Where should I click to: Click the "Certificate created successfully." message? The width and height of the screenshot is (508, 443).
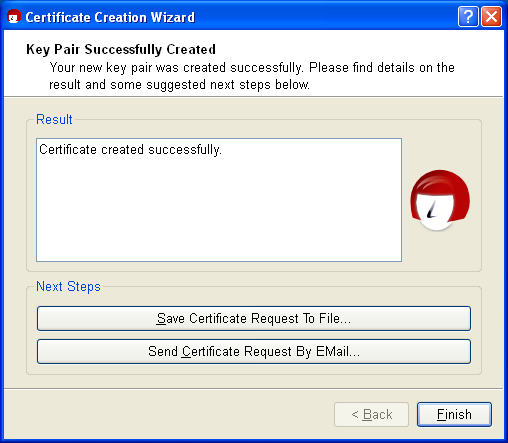coord(130,150)
